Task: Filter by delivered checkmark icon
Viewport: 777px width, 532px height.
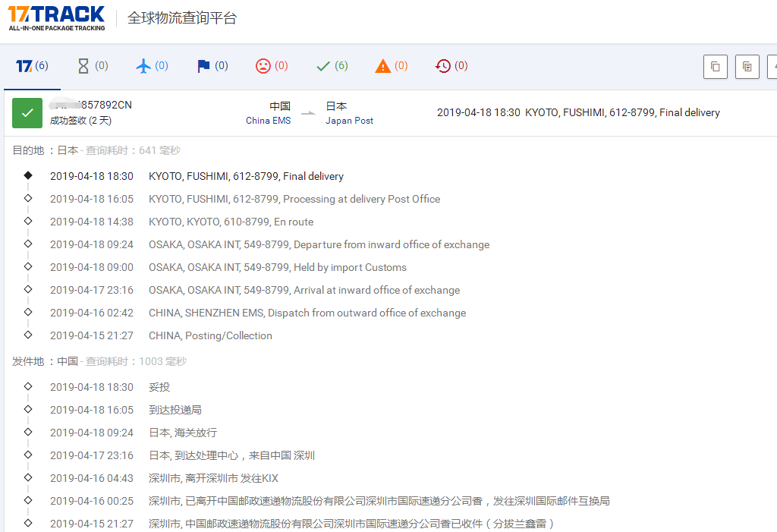Action: [x=332, y=66]
